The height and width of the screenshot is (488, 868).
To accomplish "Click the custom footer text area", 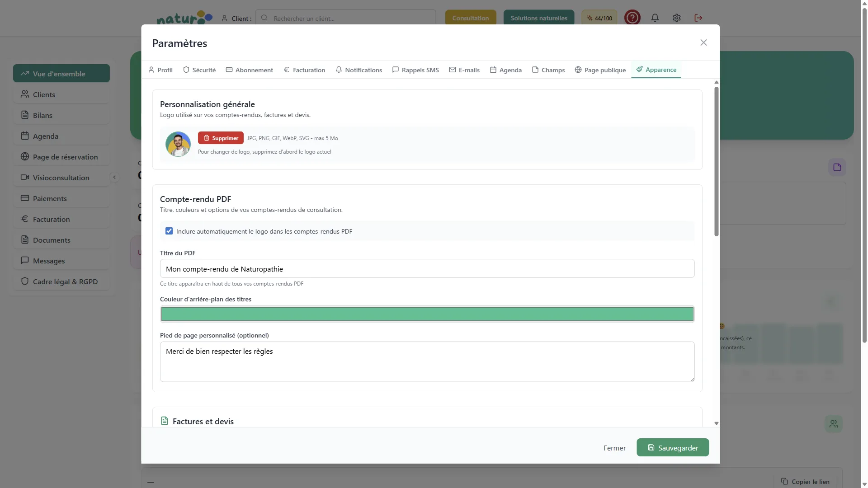I will click(427, 361).
